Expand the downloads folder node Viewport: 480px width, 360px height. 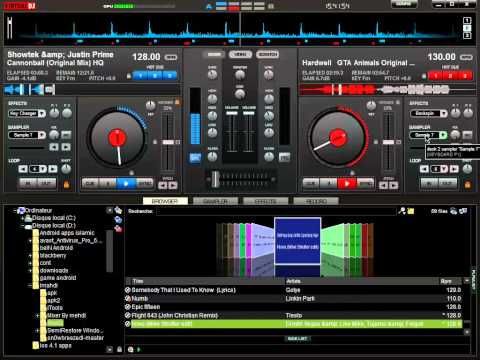point(30,271)
